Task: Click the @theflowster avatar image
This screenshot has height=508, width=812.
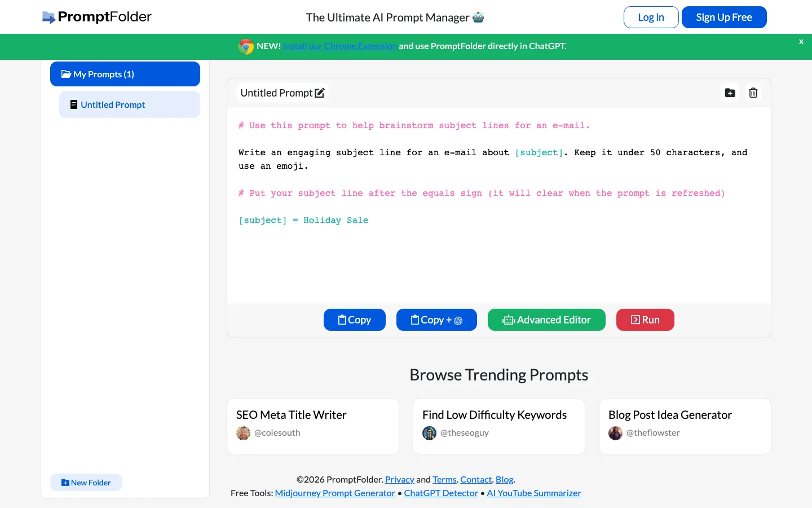Action: [615, 433]
